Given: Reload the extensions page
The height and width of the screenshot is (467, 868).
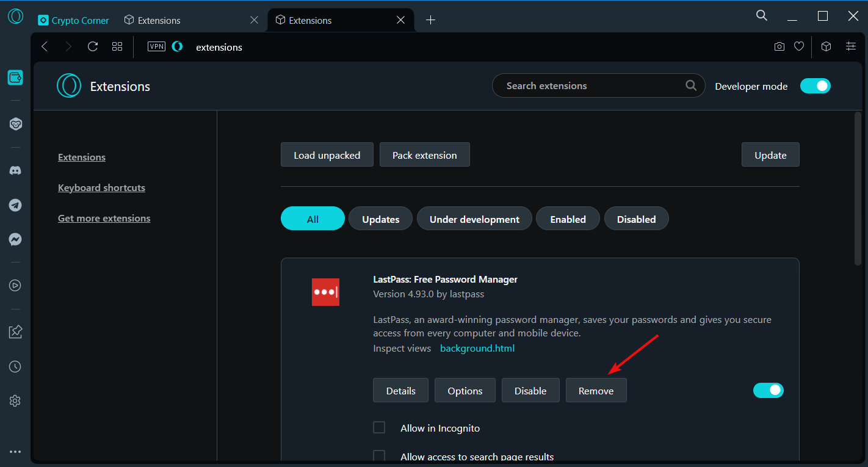Looking at the screenshot, I should (93, 46).
